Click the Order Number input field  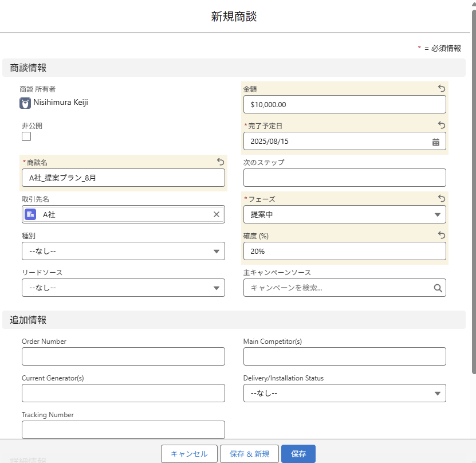pos(123,356)
